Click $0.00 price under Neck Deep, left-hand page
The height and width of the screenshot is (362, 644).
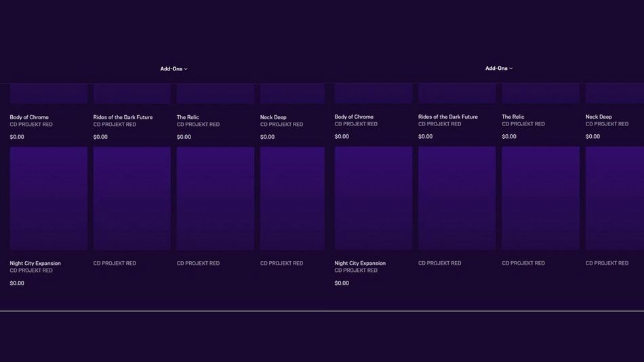click(267, 137)
